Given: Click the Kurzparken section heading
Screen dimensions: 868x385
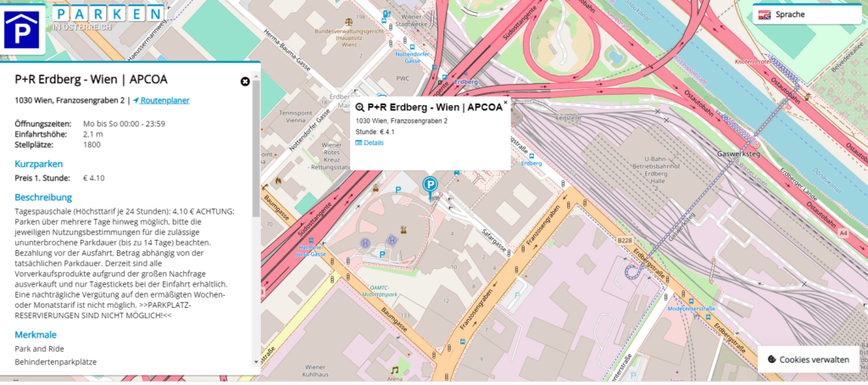Looking at the screenshot, I should pos(39,164).
